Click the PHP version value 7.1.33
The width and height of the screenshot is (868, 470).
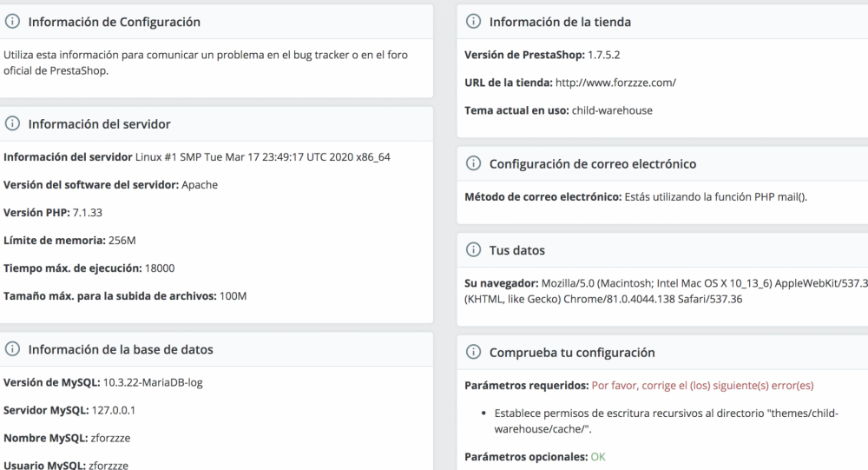[88, 212]
